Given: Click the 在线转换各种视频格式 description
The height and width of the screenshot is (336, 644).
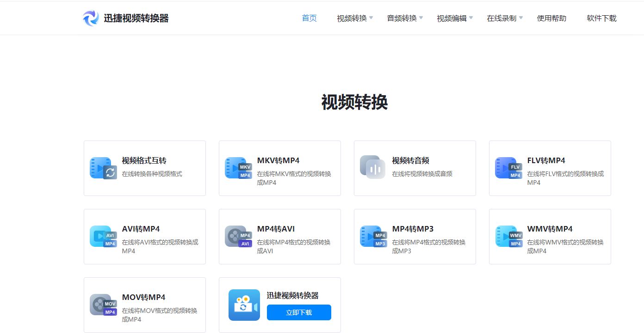Looking at the screenshot, I should click(152, 174).
